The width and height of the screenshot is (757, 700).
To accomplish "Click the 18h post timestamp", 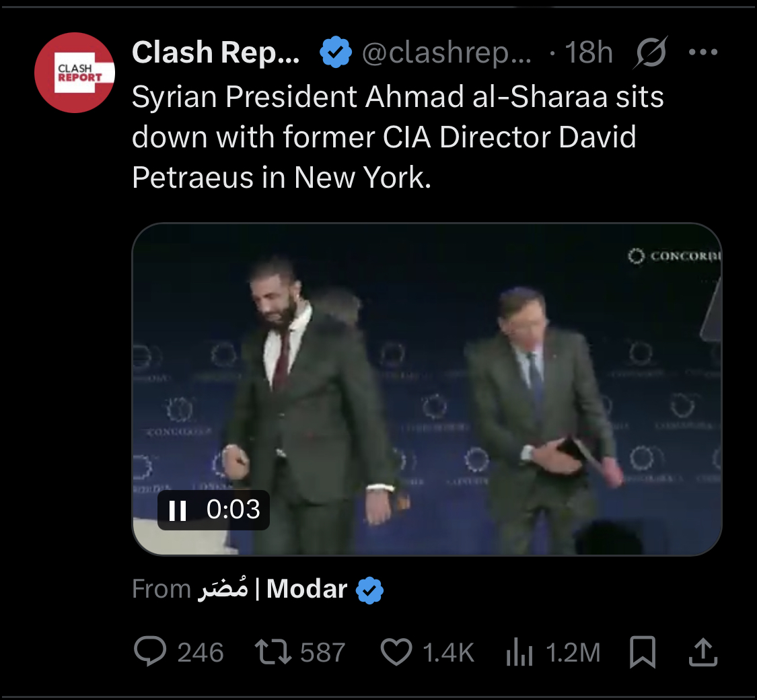I will click(x=588, y=52).
